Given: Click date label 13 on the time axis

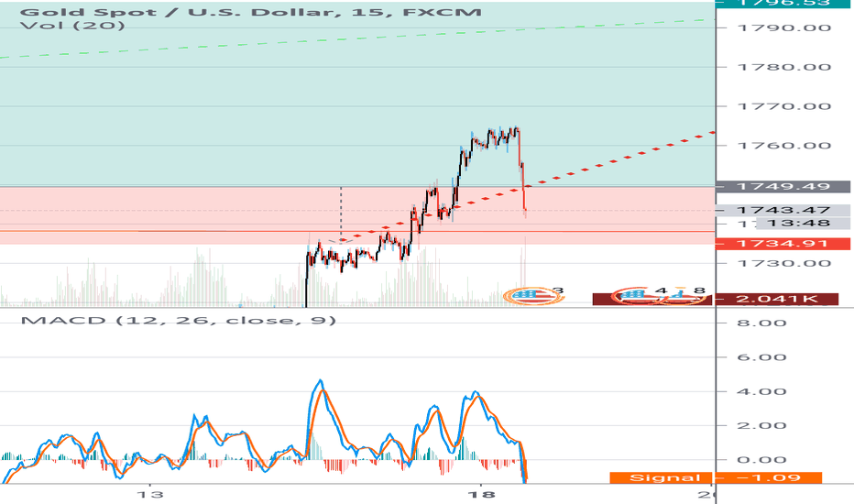Looking at the screenshot, I should pos(149,495).
